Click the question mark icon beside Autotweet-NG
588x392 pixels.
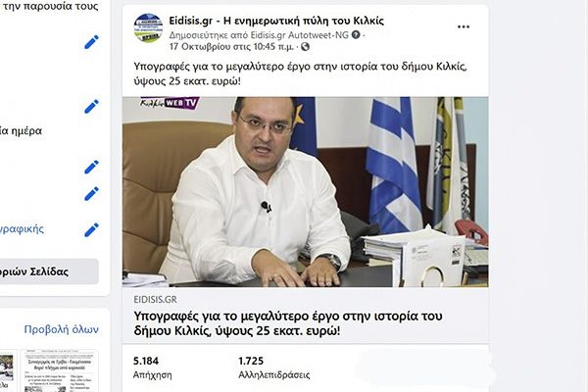click(356, 35)
